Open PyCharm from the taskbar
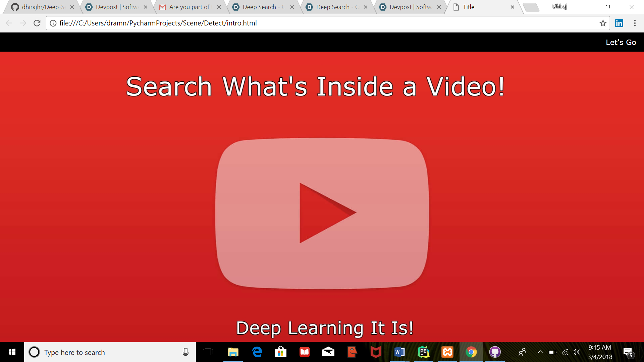The image size is (644, 362). coord(423,352)
